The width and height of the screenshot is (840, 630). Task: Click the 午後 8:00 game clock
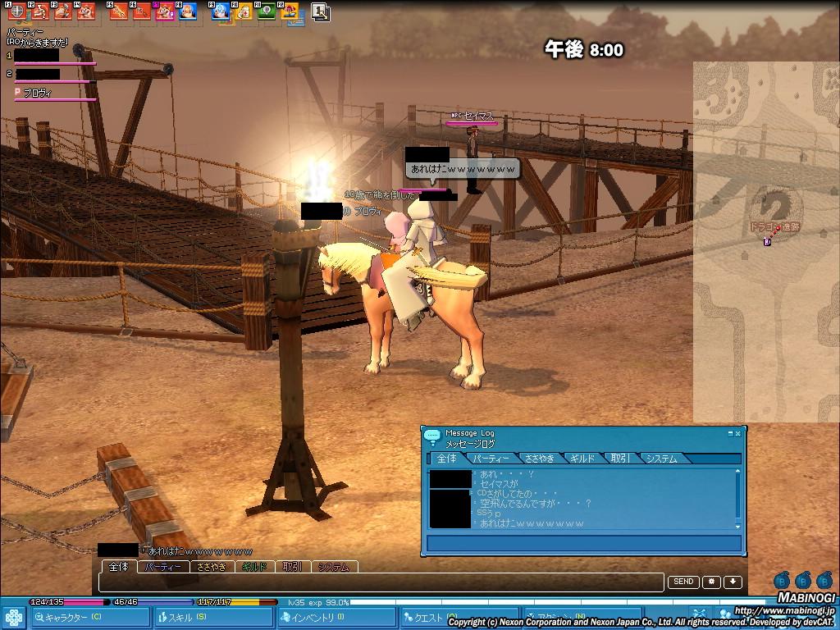pyautogui.click(x=584, y=50)
